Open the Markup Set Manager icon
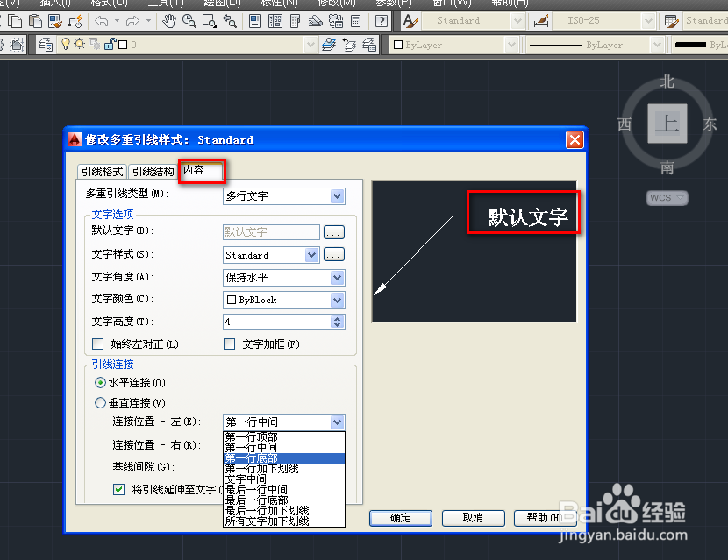 336,21
